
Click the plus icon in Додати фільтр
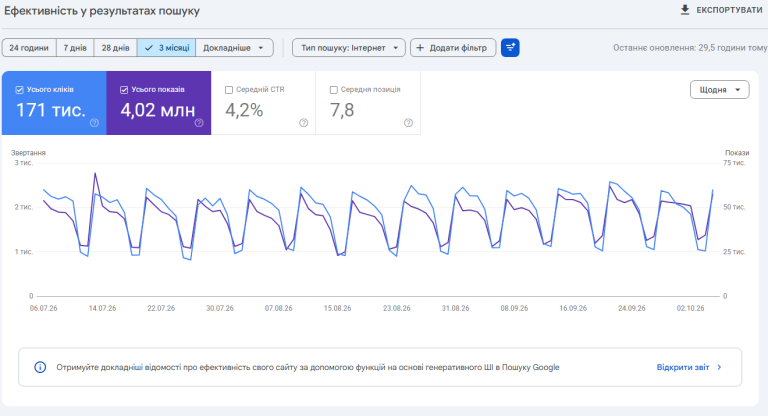coord(420,48)
